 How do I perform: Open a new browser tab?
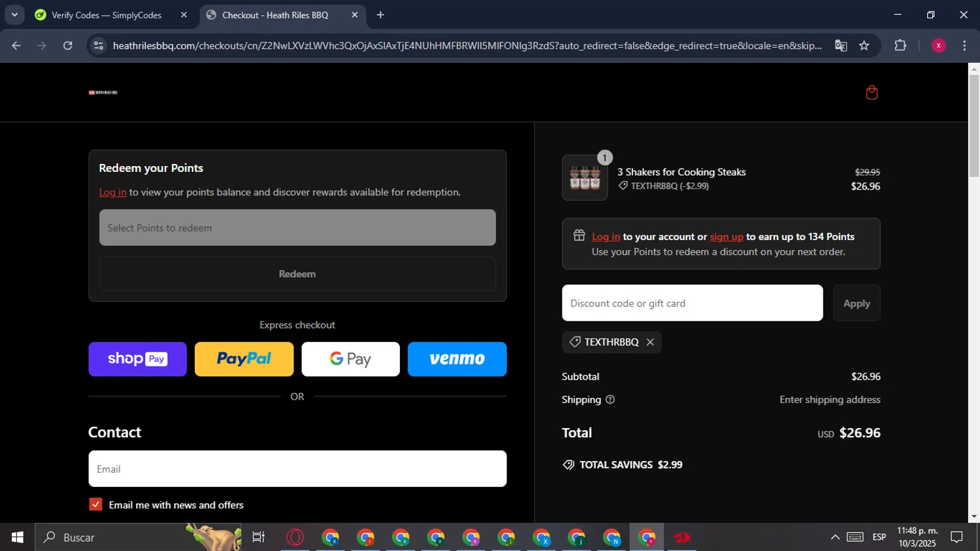tap(381, 15)
